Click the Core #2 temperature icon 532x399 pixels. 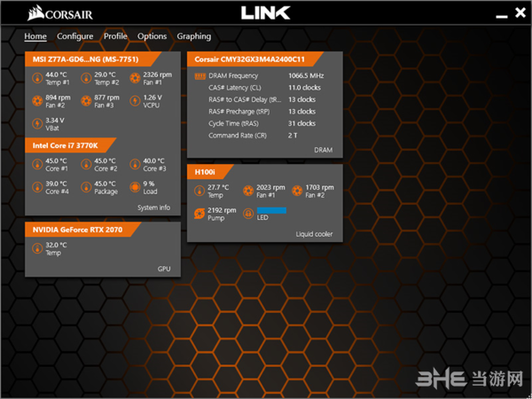pyautogui.click(x=86, y=165)
